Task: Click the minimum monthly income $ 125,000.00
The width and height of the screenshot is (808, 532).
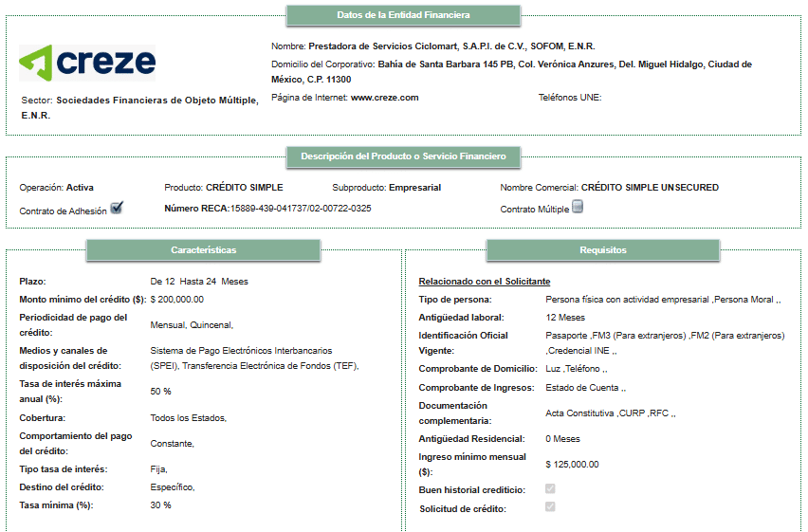Action: point(572,465)
